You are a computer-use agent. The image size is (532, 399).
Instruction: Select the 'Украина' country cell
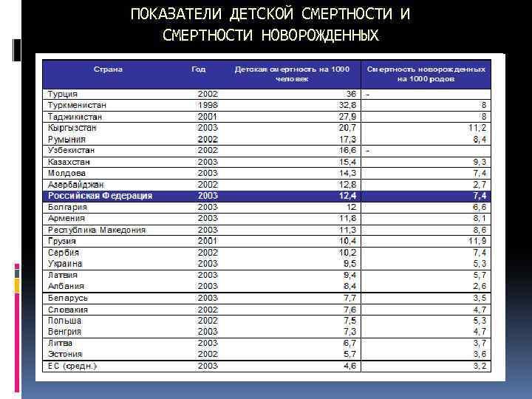[x=65, y=264]
